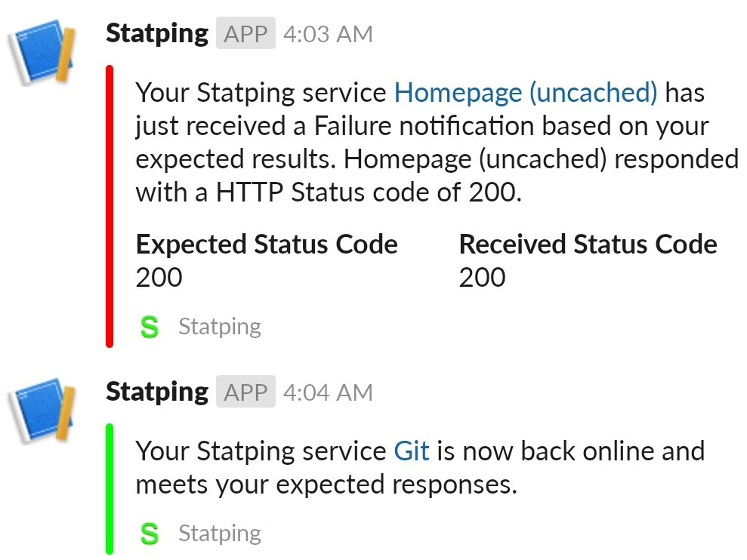Screen dimensions: 747x560
Task: Click the green attachment bar of recovery alert
Action: [x=110, y=487]
